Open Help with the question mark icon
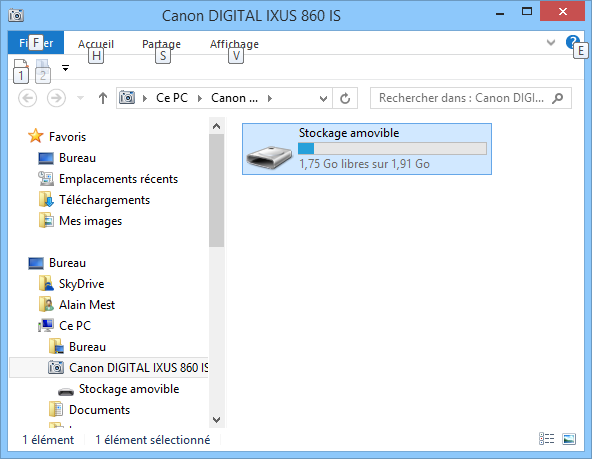592x459 pixels. pos(572,42)
